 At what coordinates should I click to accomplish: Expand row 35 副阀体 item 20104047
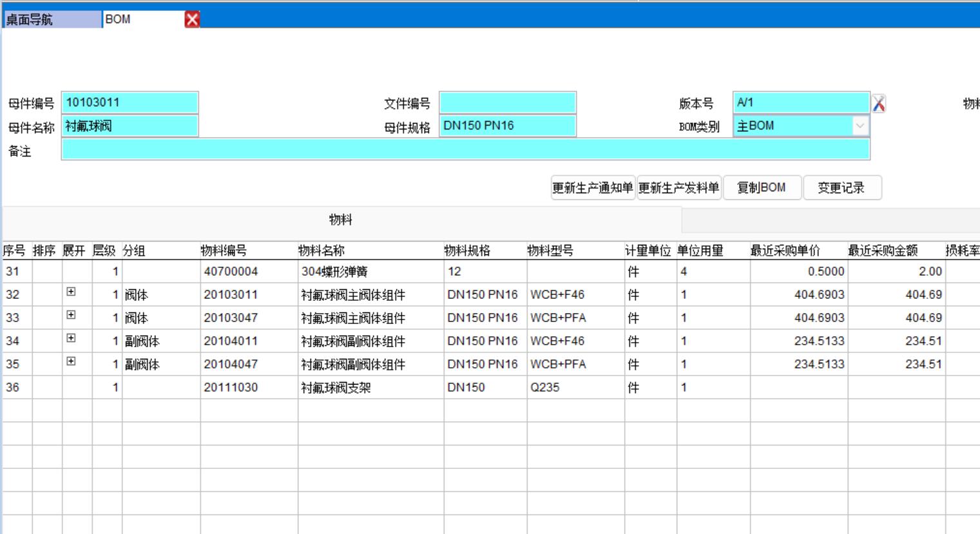(x=71, y=361)
